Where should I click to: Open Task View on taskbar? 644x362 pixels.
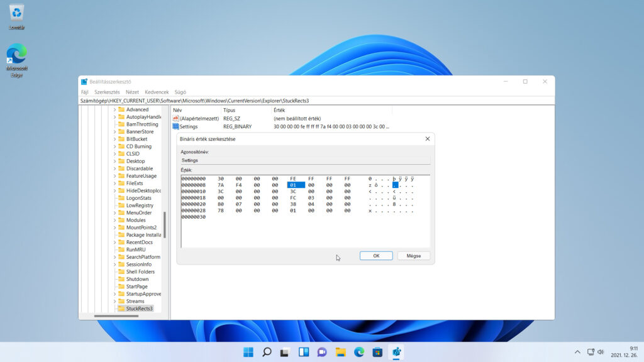(x=285, y=352)
